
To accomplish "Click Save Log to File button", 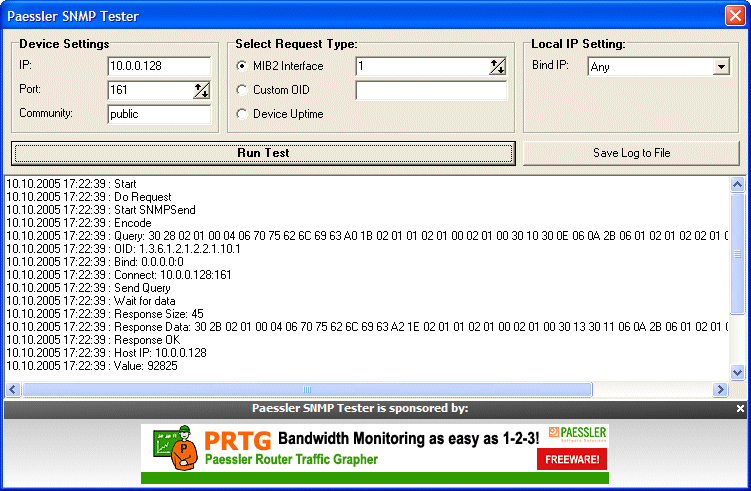I will [x=631, y=153].
